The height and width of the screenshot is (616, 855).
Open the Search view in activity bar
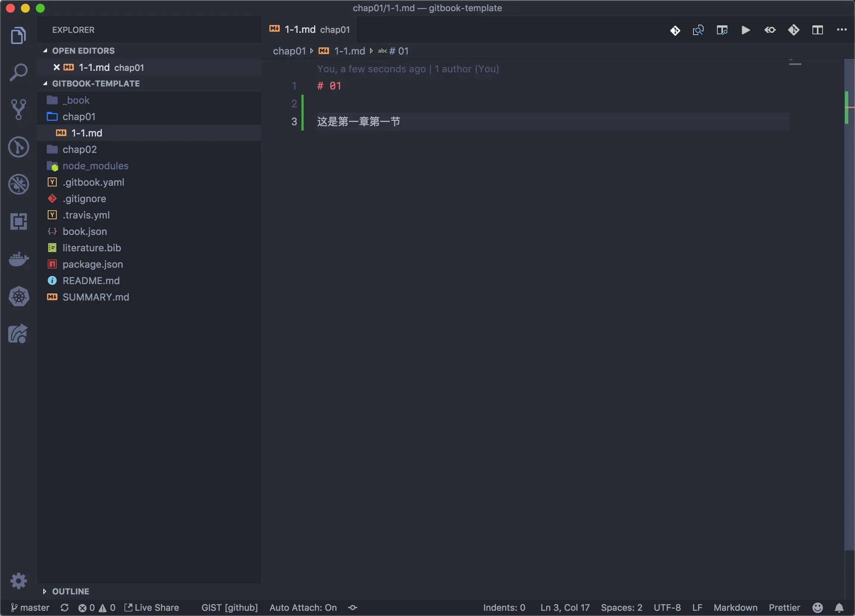19,72
